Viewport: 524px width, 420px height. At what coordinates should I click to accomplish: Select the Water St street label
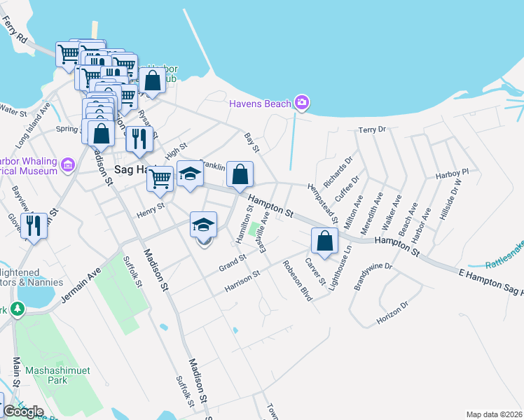tap(13, 111)
